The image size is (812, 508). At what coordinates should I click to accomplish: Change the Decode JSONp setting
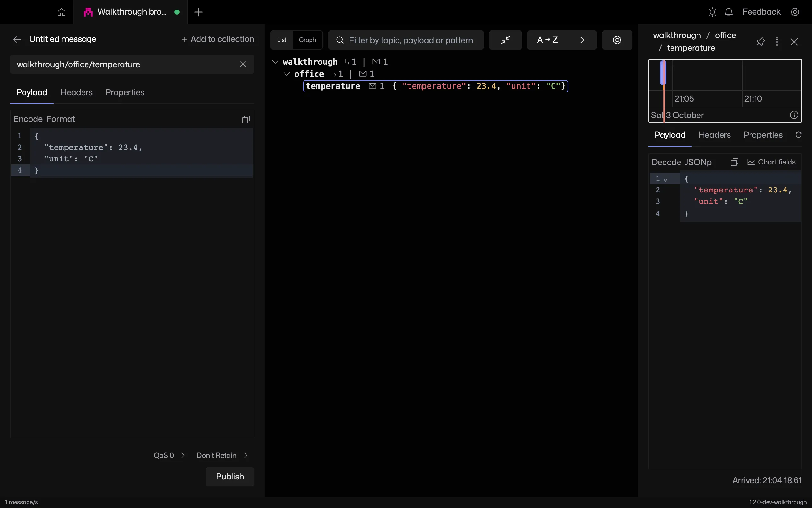point(698,162)
